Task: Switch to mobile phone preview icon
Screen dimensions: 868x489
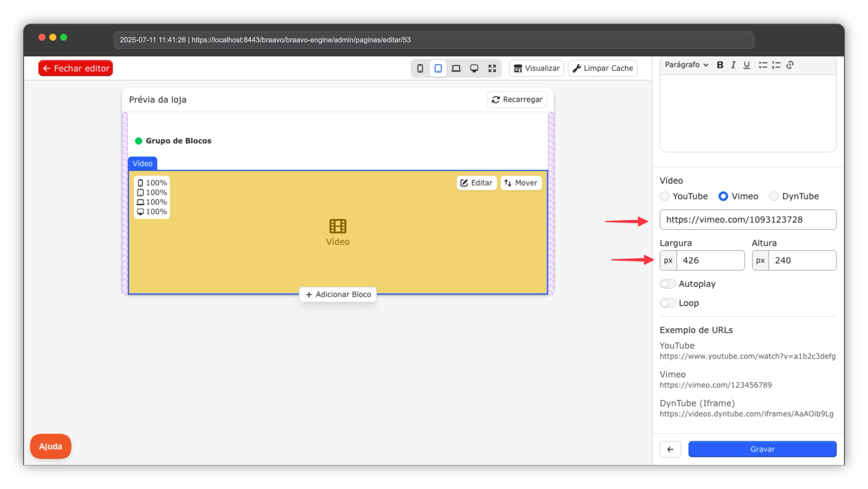Action: [x=420, y=68]
